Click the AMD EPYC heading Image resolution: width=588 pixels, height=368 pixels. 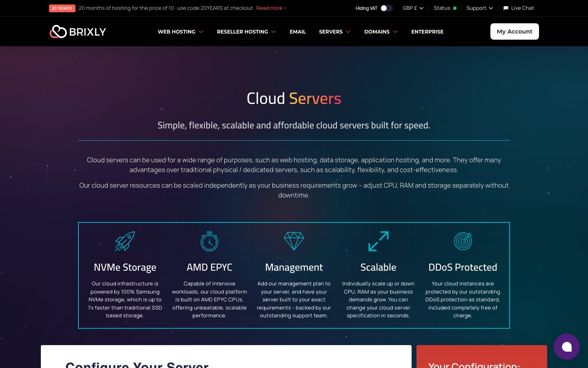click(x=209, y=267)
